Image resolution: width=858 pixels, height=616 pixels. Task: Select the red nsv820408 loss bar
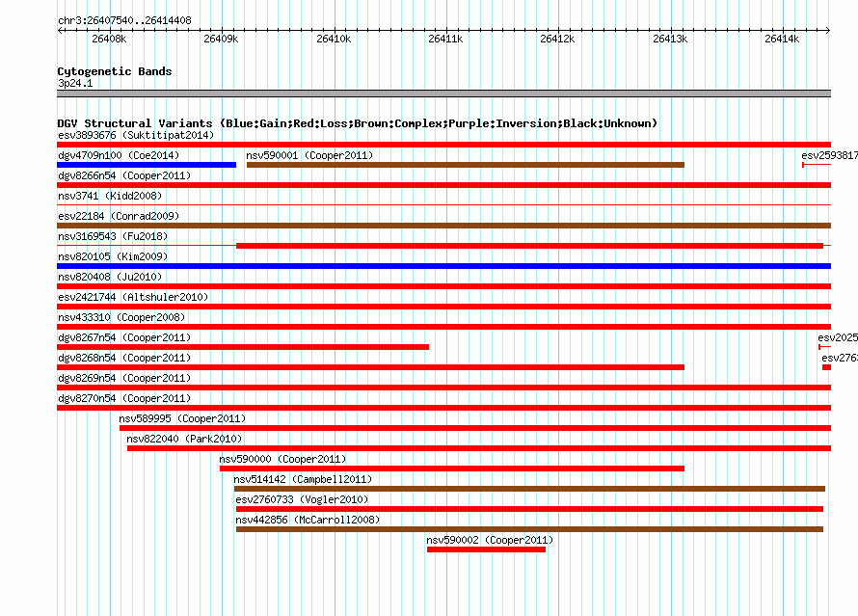(x=443, y=286)
